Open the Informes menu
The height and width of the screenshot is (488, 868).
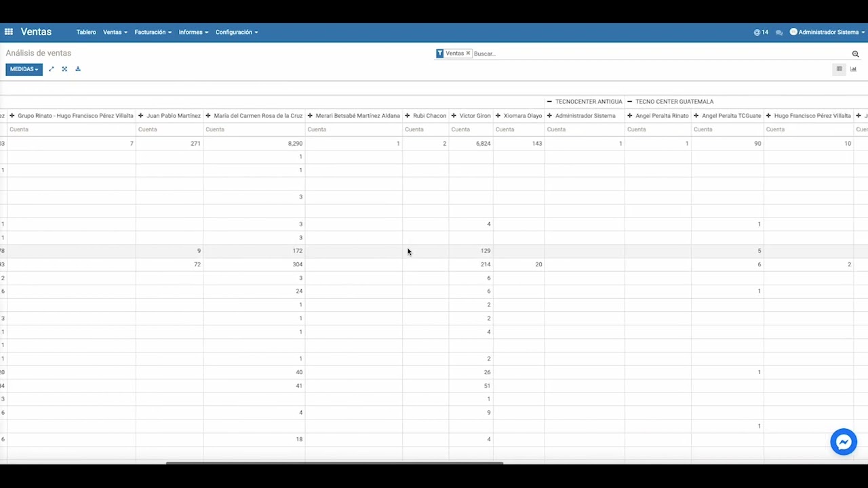(193, 33)
